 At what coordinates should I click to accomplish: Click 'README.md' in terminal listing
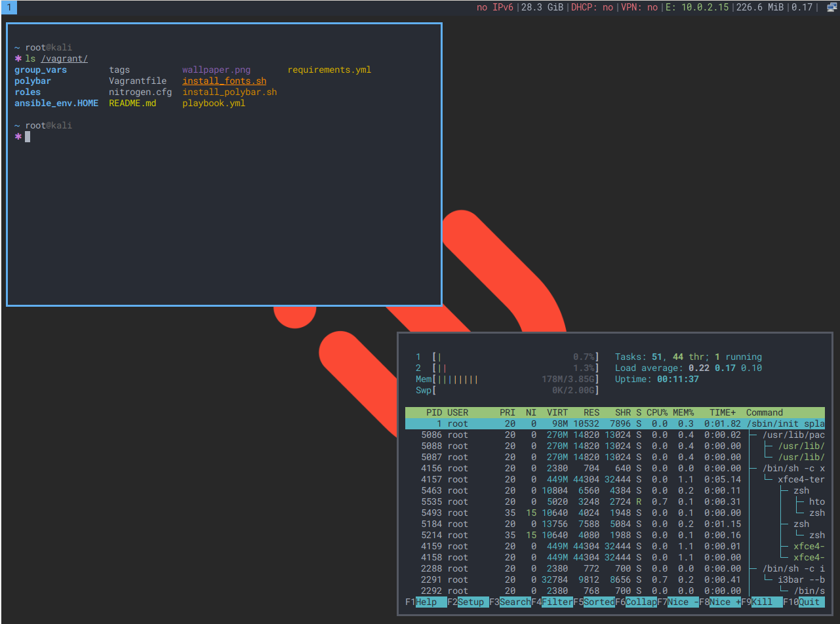click(x=132, y=103)
